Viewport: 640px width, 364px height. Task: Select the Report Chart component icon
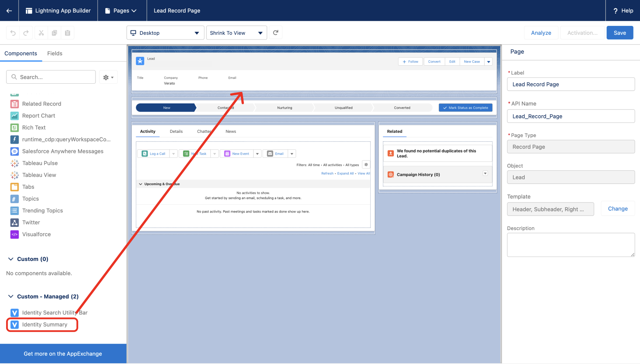(14, 116)
